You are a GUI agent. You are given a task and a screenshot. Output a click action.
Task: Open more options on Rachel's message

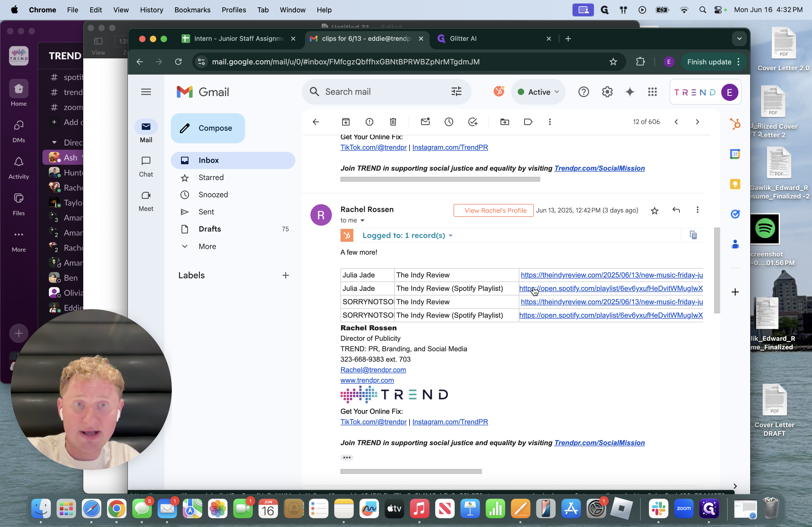(x=697, y=210)
